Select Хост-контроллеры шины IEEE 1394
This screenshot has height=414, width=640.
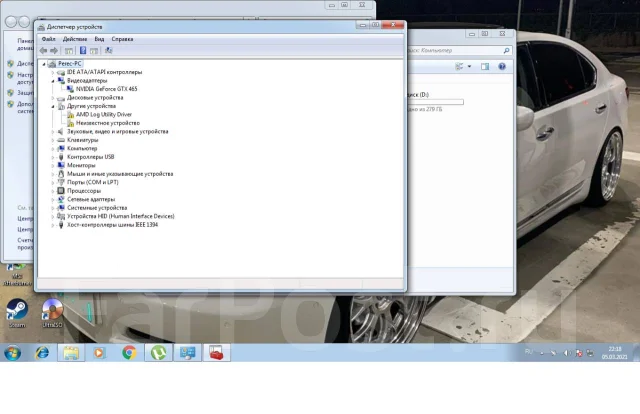click(x=112, y=225)
